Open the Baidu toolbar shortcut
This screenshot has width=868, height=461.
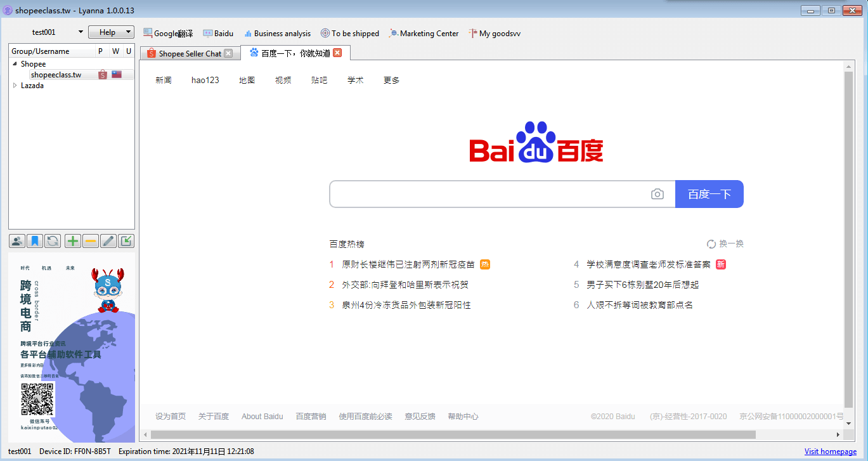218,34
